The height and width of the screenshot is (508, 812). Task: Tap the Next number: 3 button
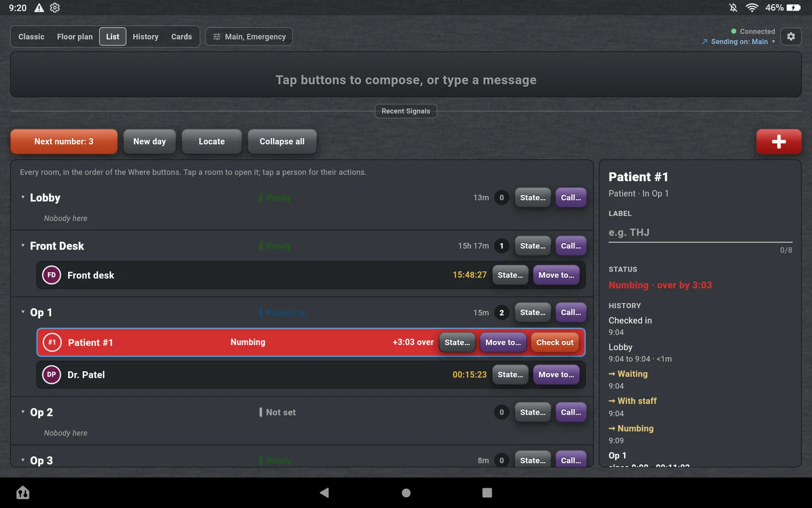pyautogui.click(x=64, y=142)
